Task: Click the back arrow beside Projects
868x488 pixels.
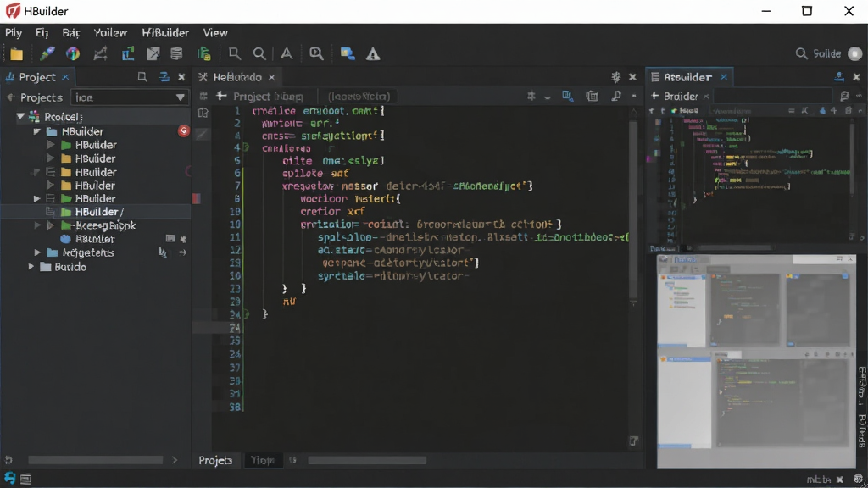Action: [10, 97]
